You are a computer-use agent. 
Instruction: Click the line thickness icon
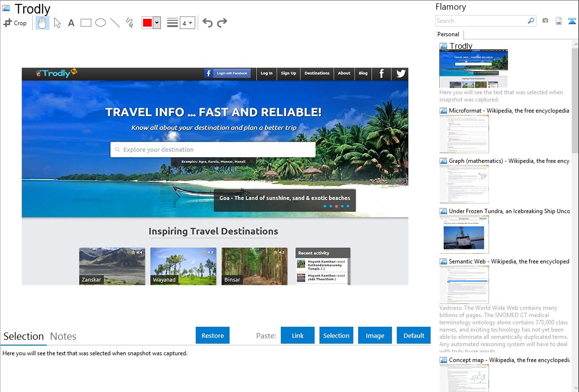(172, 23)
